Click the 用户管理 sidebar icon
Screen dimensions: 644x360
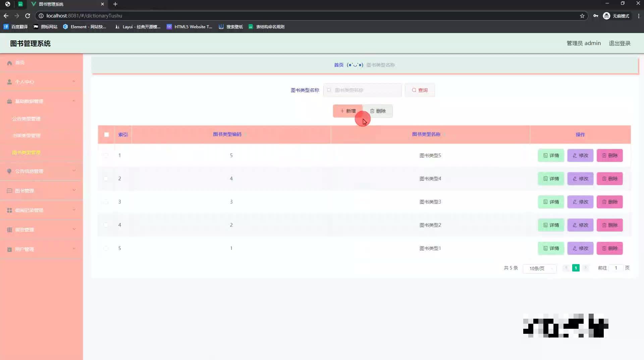pos(9,249)
